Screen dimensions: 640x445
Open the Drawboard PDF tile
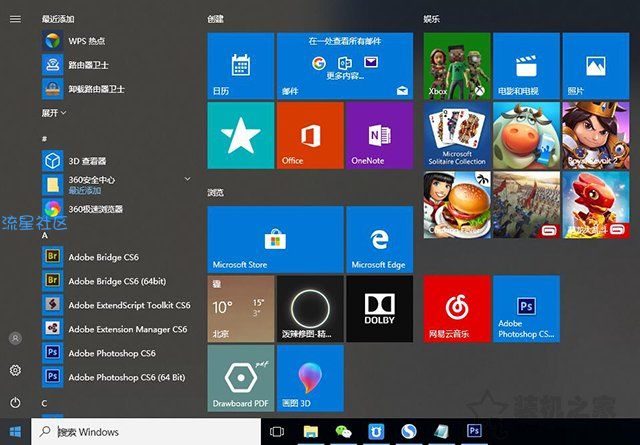(x=241, y=378)
